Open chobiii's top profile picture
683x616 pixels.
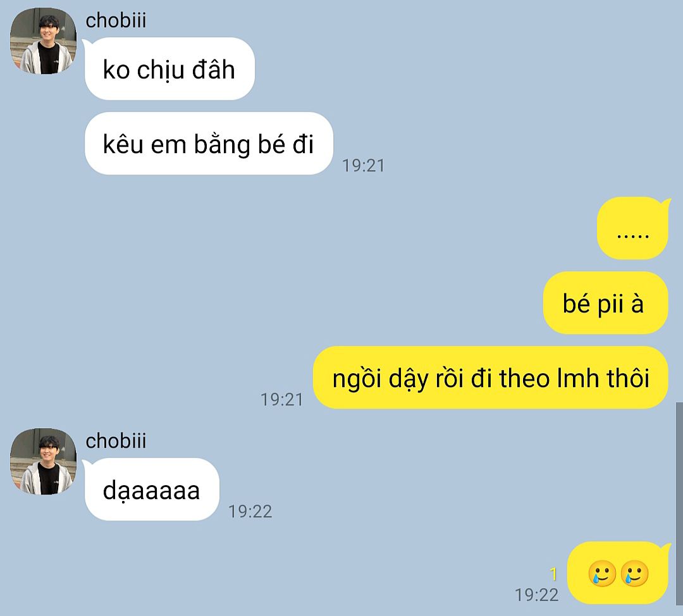[43, 40]
